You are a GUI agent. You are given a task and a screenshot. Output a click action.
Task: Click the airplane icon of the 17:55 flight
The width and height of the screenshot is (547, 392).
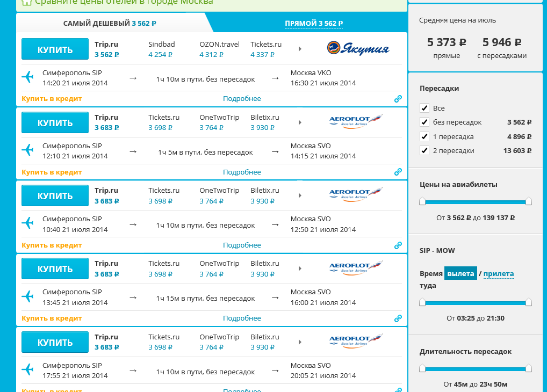pos(27,370)
